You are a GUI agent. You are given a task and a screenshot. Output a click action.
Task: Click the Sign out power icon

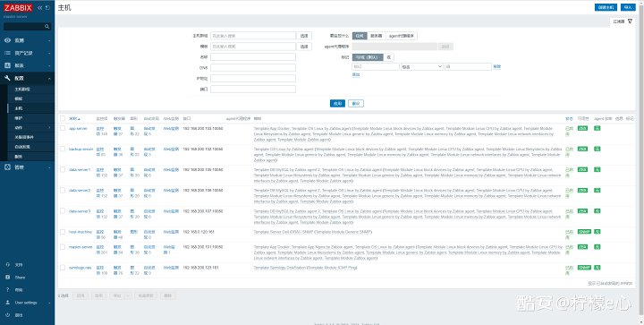click(8, 315)
